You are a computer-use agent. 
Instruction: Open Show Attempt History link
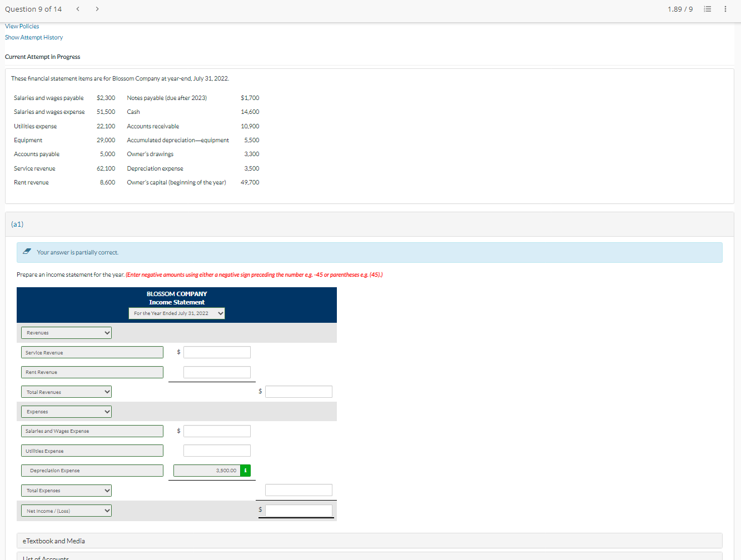pyautogui.click(x=34, y=37)
